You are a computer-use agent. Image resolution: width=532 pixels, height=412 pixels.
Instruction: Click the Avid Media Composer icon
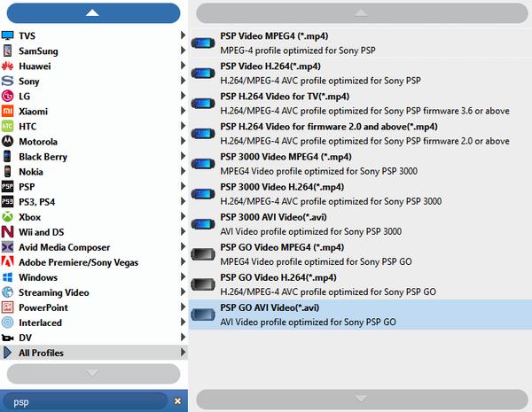pos(7,247)
